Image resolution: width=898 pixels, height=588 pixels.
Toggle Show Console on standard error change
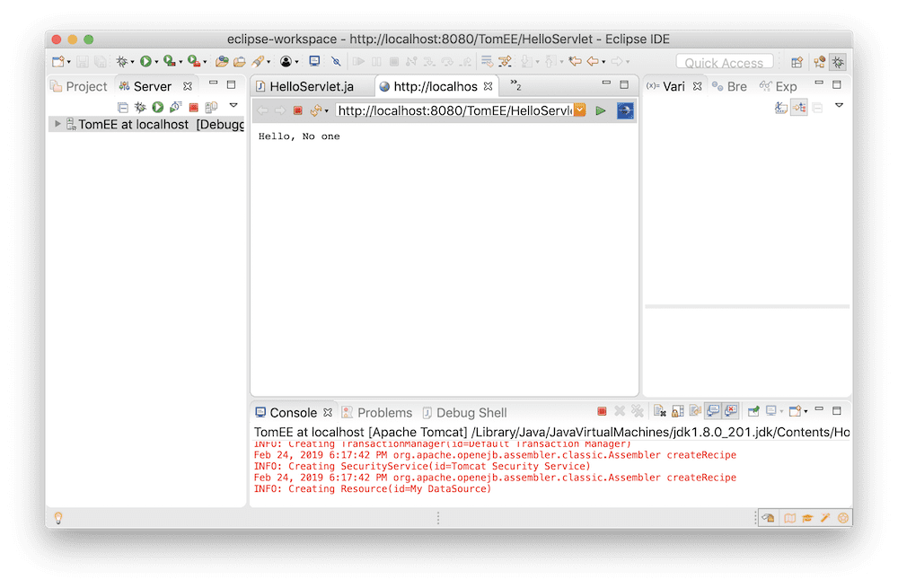(x=731, y=411)
